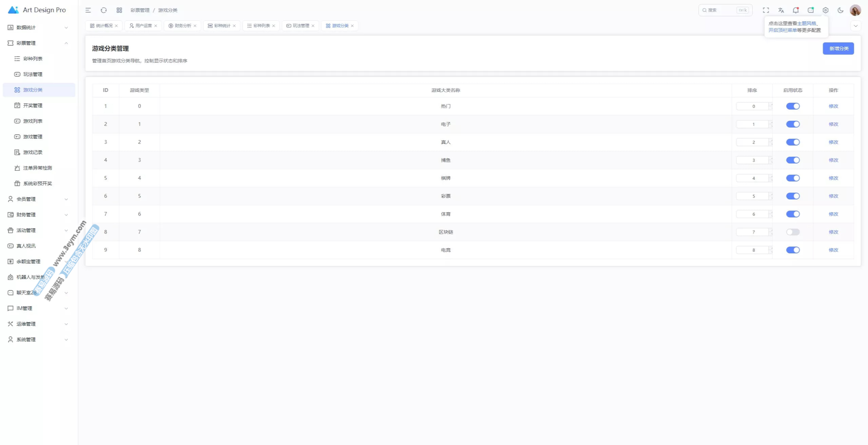The width and height of the screenshot is (868, 445).
Task: Open the notification bell
Action: click(x=795, y=10)
